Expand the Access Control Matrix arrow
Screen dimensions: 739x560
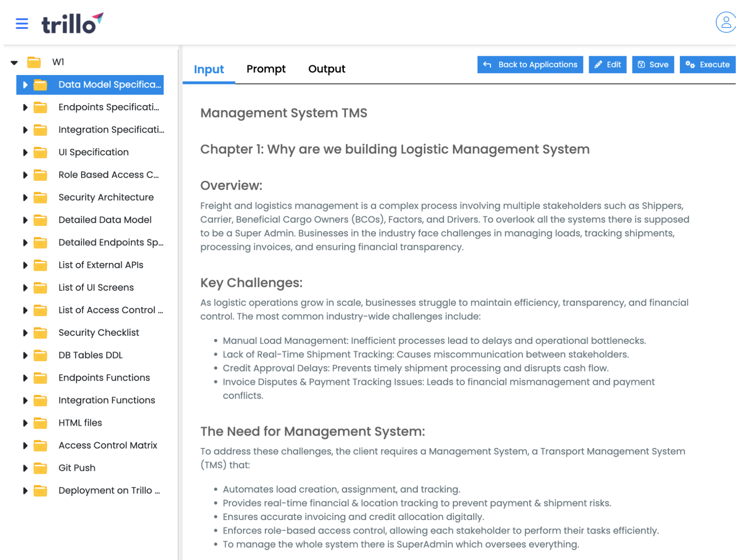click(25, 445)
